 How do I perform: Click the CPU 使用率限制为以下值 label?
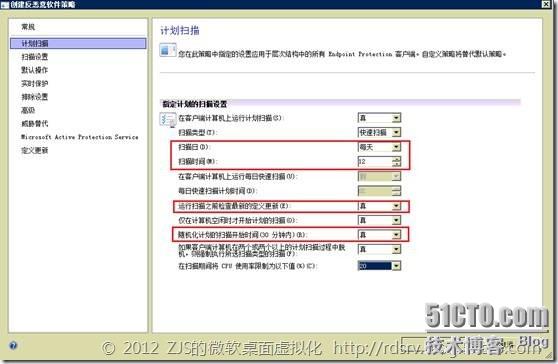(x=247, y=266)
